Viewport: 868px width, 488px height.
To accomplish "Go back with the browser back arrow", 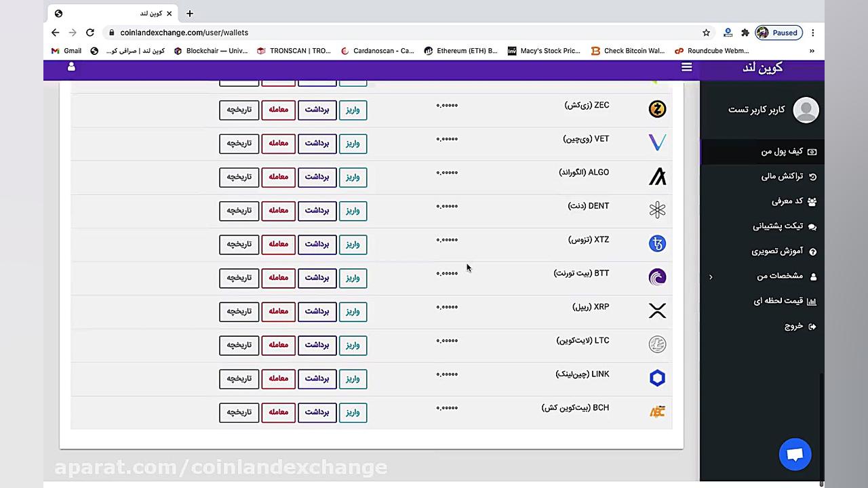I will (56, 33).
